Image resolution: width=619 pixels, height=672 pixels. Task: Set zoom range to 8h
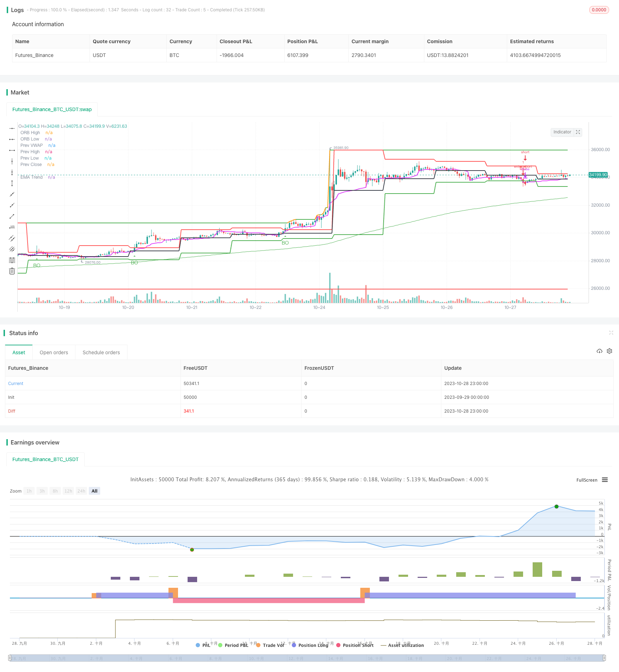pos(55,491)
